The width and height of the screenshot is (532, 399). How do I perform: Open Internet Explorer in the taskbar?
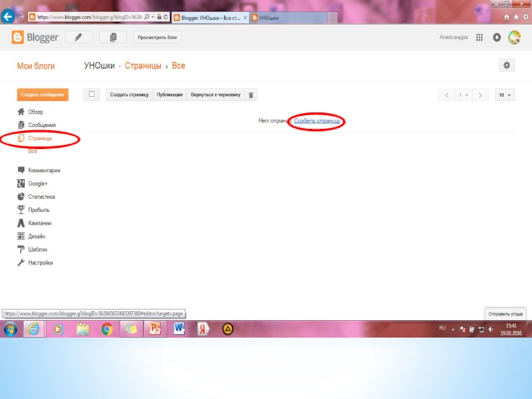pos(34,329)
